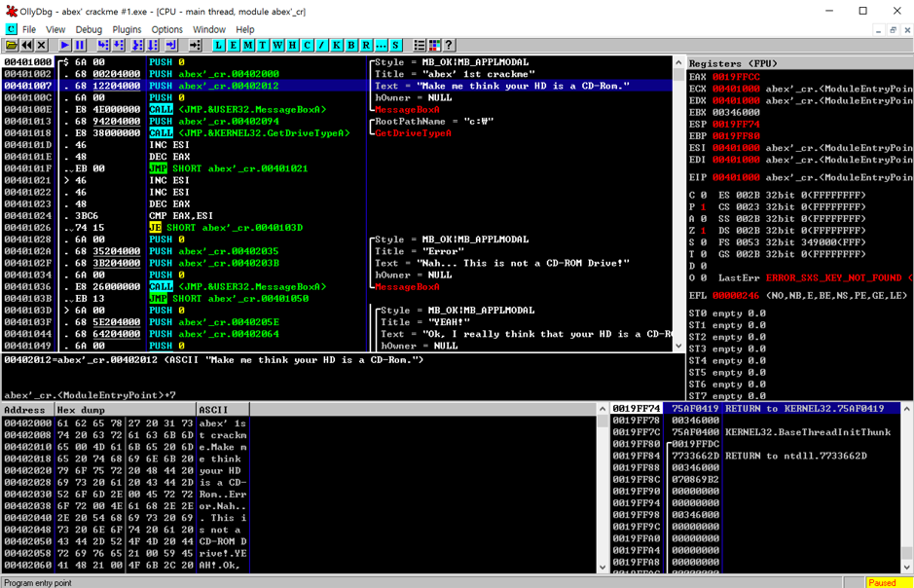
Task: Toggle the S flag value
Action: click(x=703, y=242)
